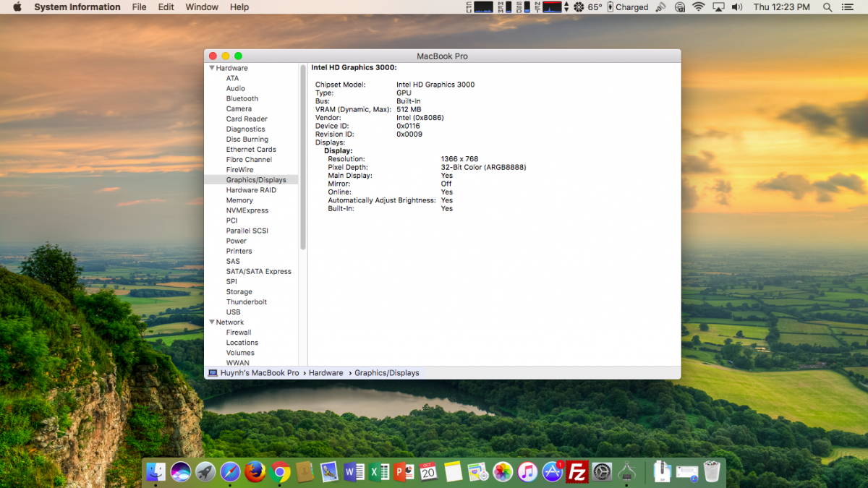Click the Siri icon in the dock
The height and width of the screenshot is (488, 868).
(x=181, y=472)
